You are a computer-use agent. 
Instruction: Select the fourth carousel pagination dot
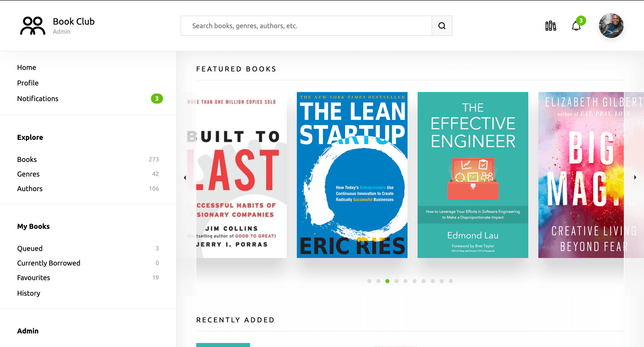(x=396, y=281)
